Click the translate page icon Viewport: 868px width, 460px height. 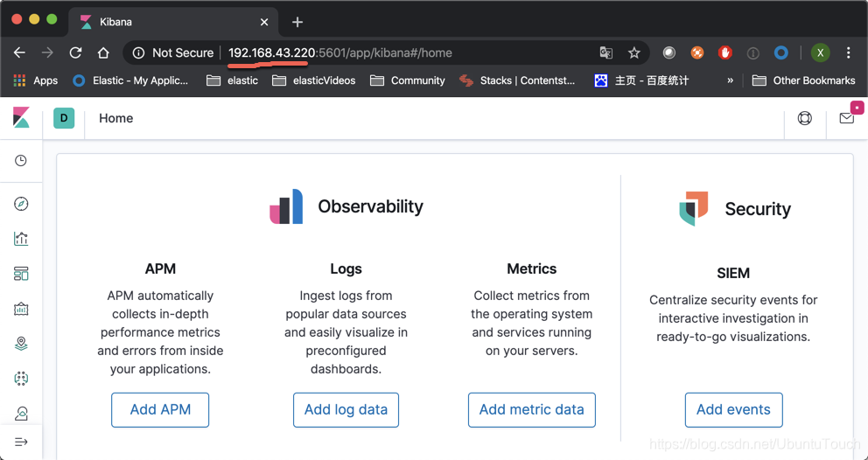pyautogui.click(x=606, y=52)
